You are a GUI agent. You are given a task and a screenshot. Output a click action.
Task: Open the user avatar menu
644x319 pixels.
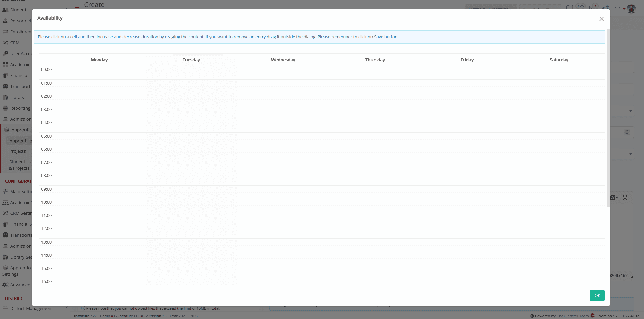tap(631, 9)
